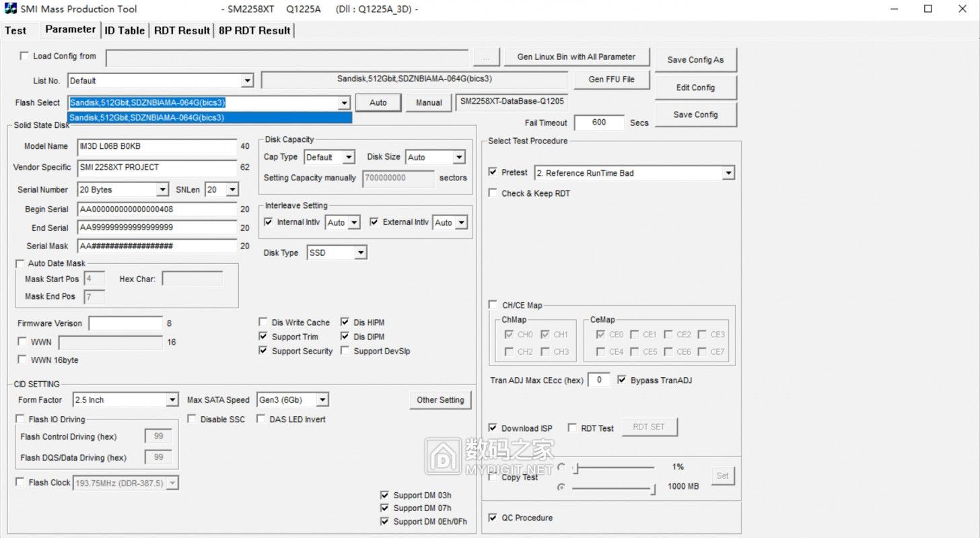Uncheck the Pretest checkbox
This screenshot has height=538, width=980.
point(493,172)
